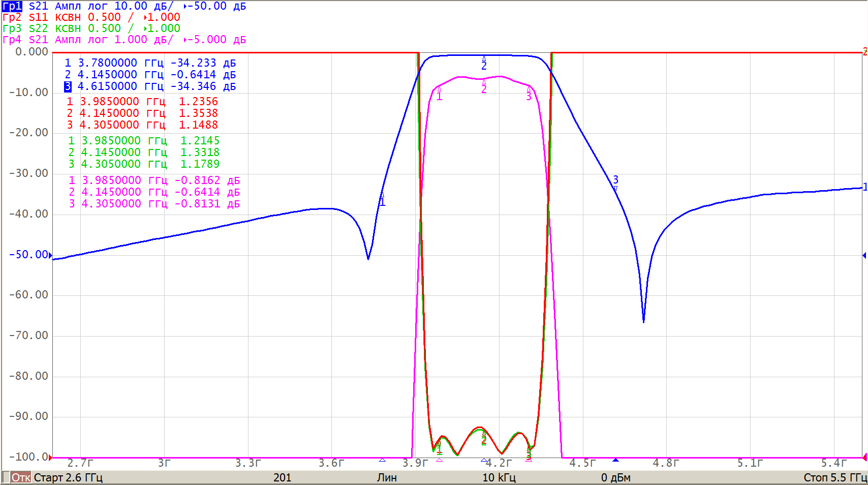Select the Гр4 trace label
Viewport: 868px width, 485px height.
tap(12, 40)
